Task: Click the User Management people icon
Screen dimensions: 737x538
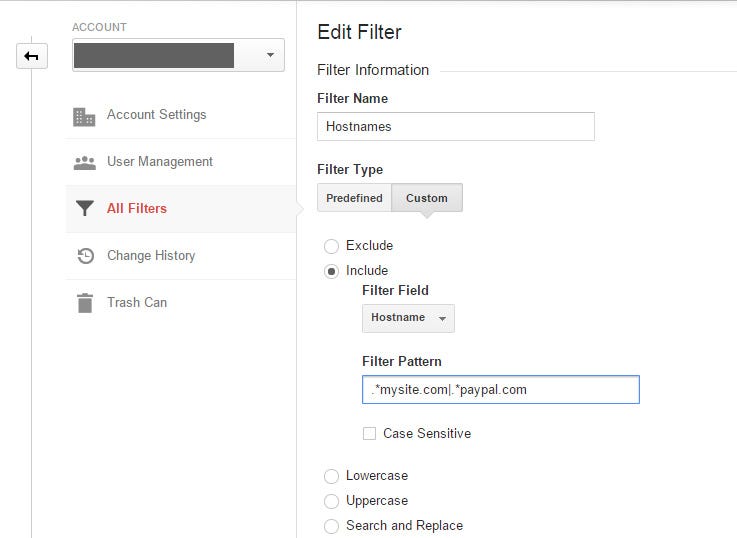Action: (x=85, y=162)
